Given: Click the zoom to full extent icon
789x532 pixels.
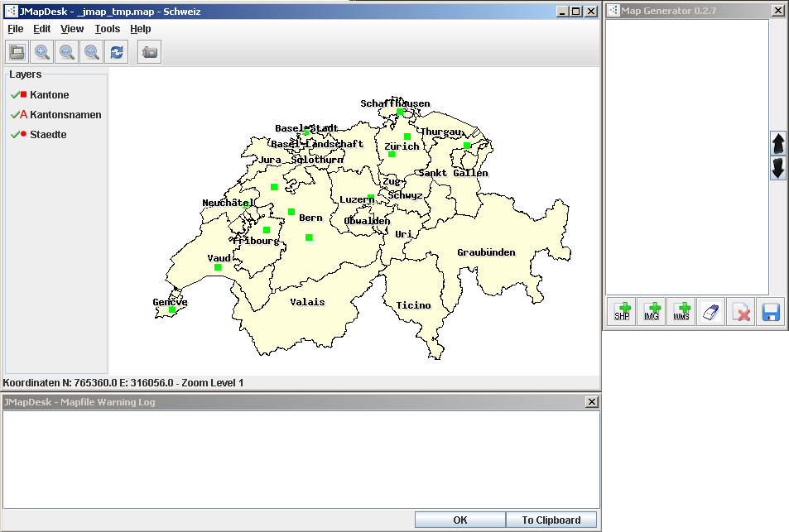Looking at the screenshot, I should point(92,52).
